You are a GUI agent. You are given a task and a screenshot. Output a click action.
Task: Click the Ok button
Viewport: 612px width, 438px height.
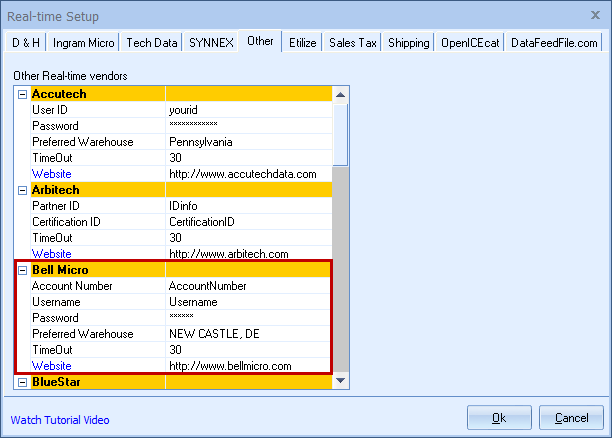(499, 418)
